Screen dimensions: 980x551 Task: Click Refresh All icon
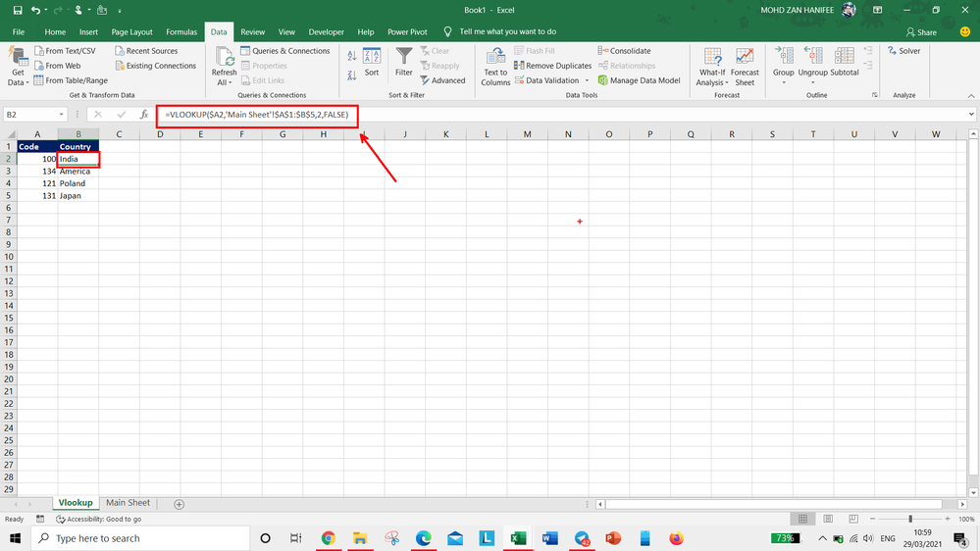click(225, 57)
